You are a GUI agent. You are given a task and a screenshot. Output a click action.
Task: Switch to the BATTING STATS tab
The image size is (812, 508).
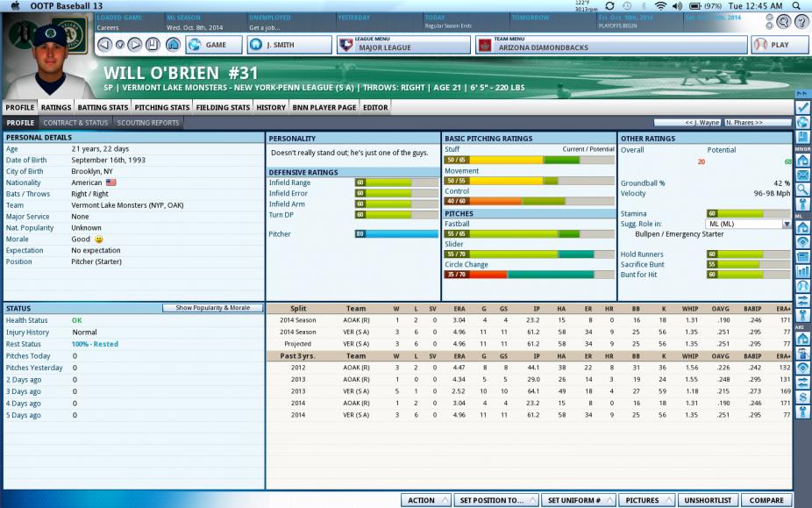pyautogui.click(x=103, y=107)
